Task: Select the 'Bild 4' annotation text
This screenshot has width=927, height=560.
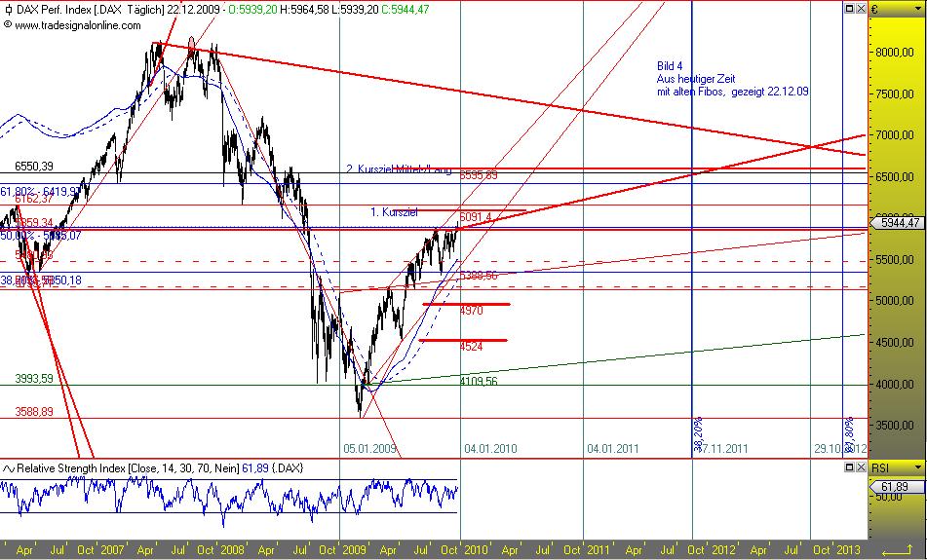Action: click(x=670, y=66)
